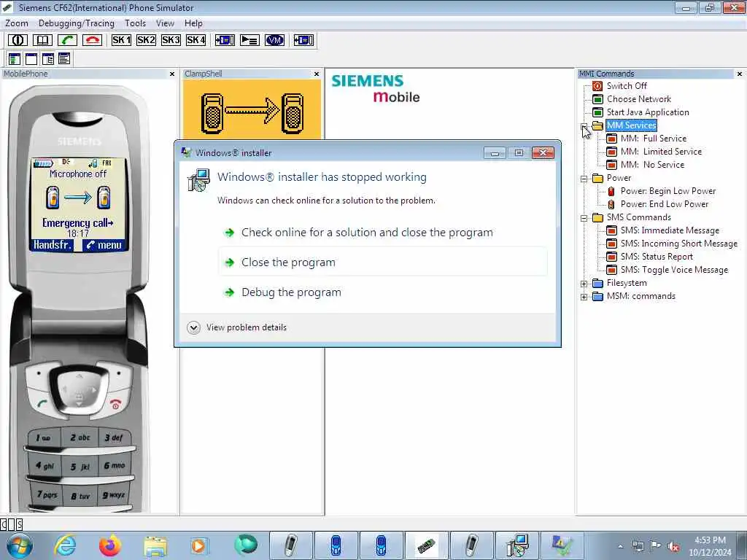Viewport: 747px width, 560px height.
Task: Click the SK1 softkey toolbar button
Action: 121,40
